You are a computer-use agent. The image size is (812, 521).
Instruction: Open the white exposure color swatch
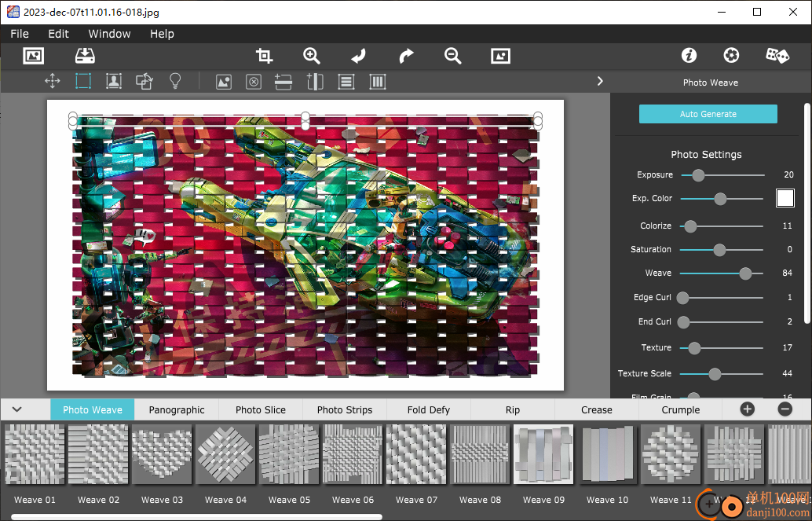coord(785,198)
